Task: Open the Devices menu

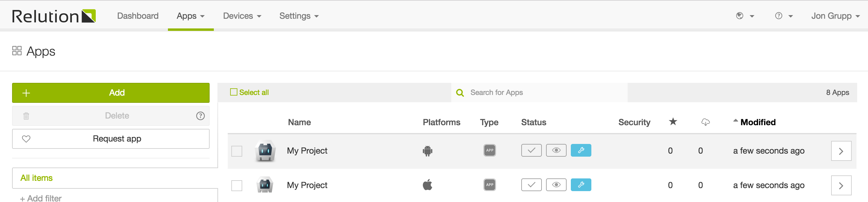Action: point(242,16)
